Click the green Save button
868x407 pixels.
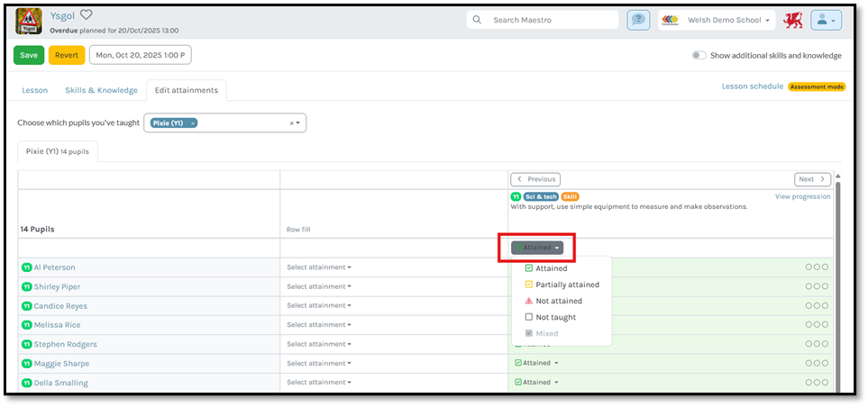point(29,55)
